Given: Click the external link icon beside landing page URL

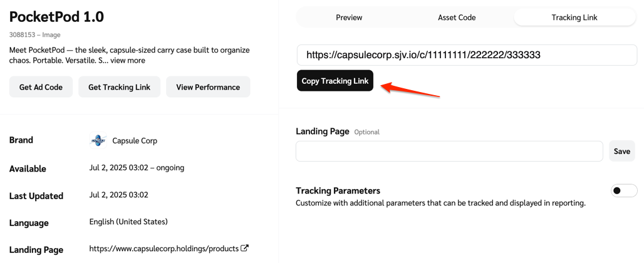Looking at the screenshot, I should point(244,249).
